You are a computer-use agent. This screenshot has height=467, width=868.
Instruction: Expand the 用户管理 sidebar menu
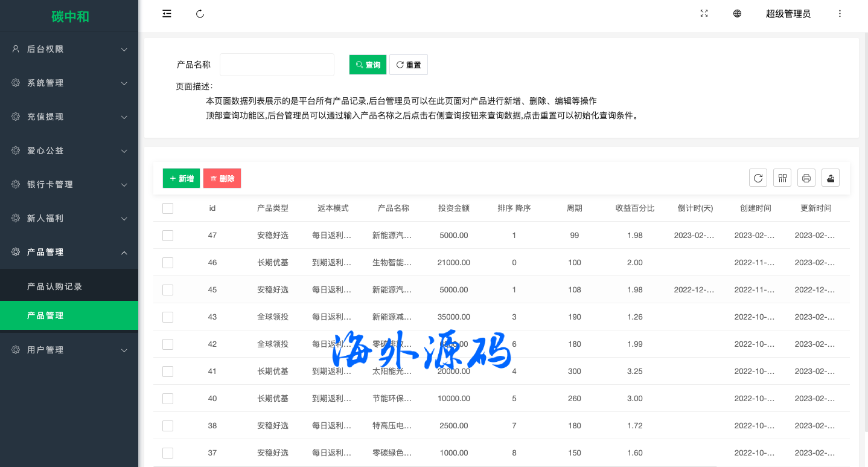(x=69, y=350)
